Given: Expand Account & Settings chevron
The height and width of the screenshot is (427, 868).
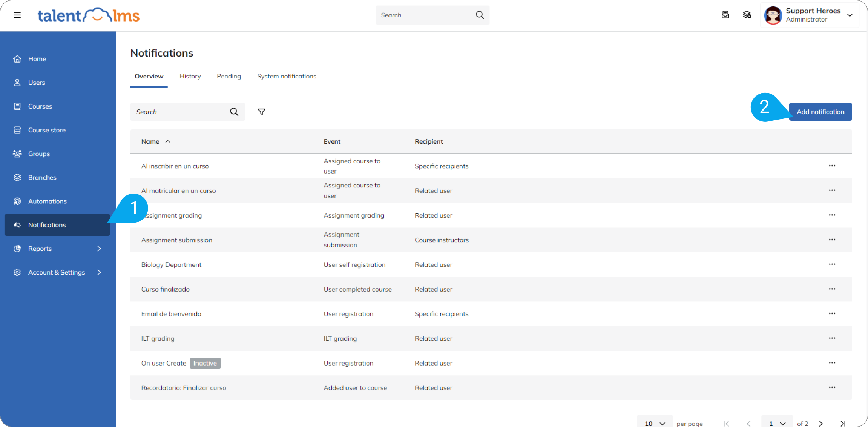Looking at the screenshot, I should [99, 272].
